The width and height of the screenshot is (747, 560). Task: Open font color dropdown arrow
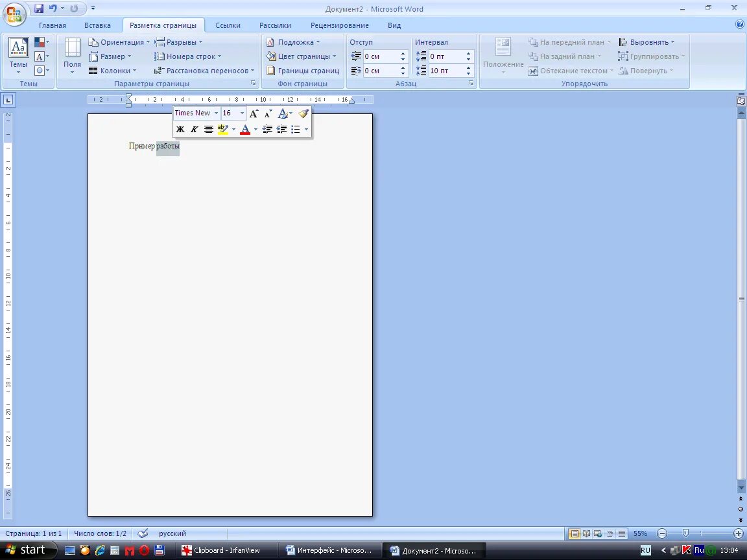pos(256,129)
